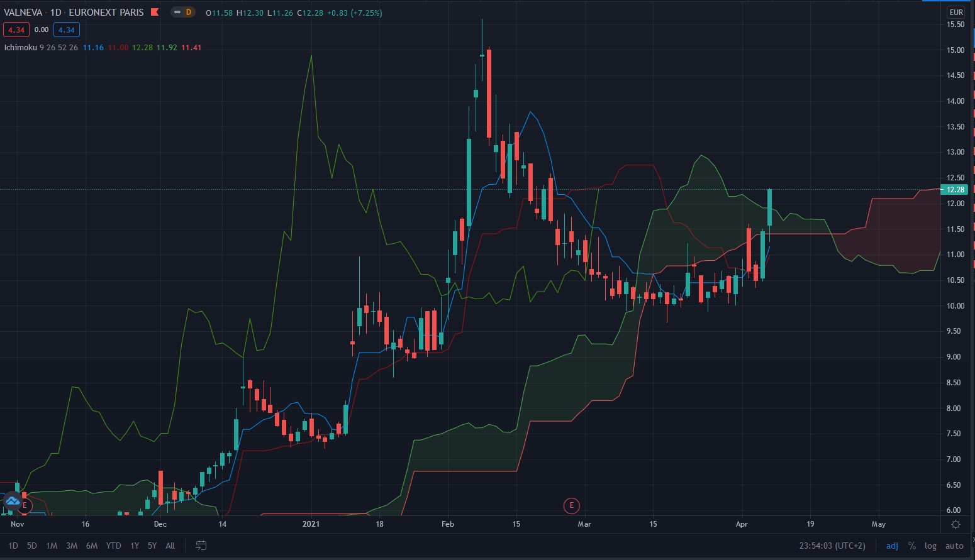Click the 6.00 price axis label
Viewport: 975px width, 560px height.
[x=954, y=510]
